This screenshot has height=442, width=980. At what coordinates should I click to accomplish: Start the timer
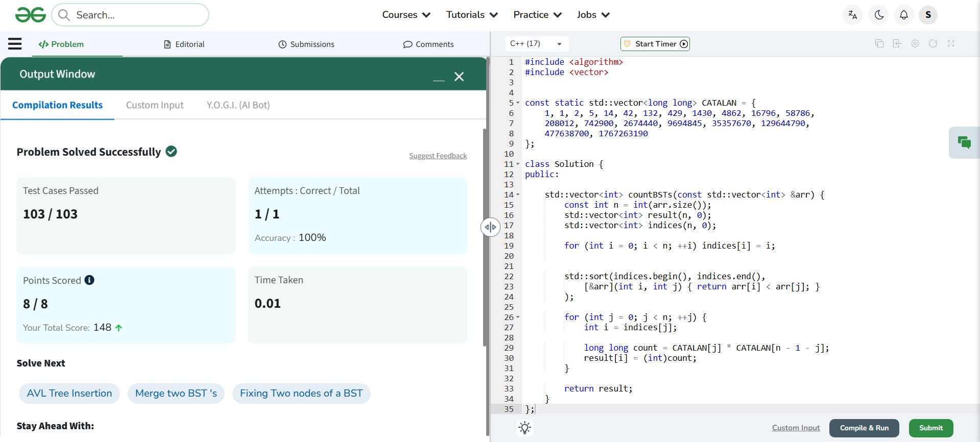tap(655, 44)
